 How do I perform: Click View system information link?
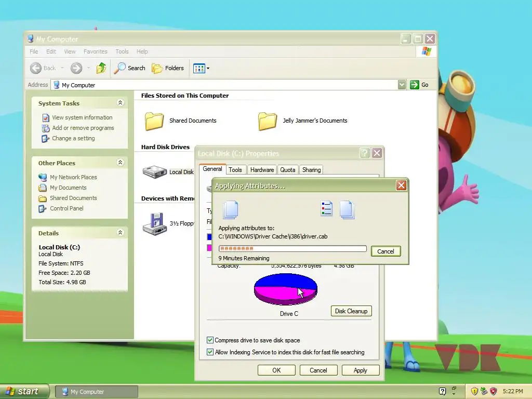point(82,117)
